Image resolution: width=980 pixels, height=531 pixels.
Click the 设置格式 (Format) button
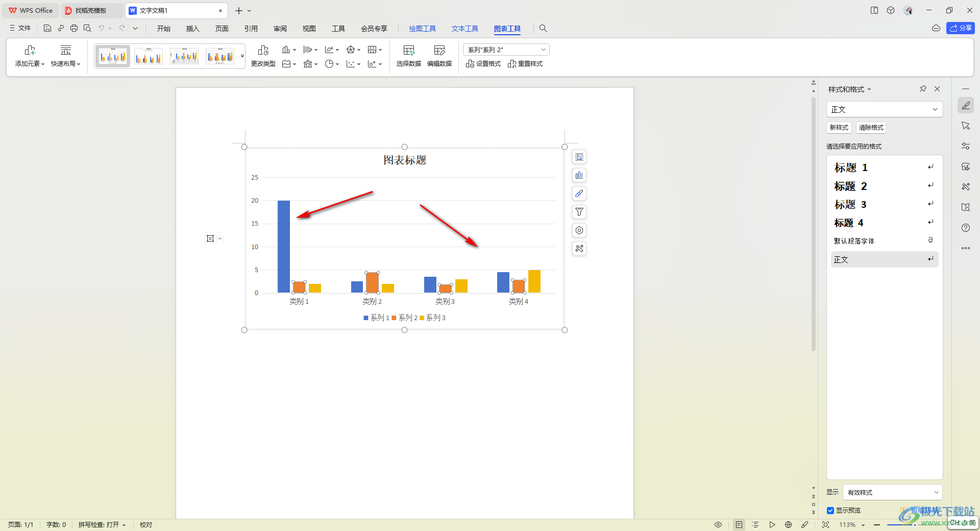[x=483, y=64]
